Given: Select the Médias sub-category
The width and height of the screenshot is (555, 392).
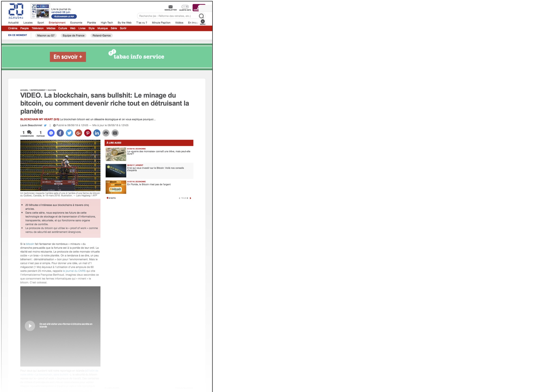Looking at the screenshot, I should [x=51, y=28].
